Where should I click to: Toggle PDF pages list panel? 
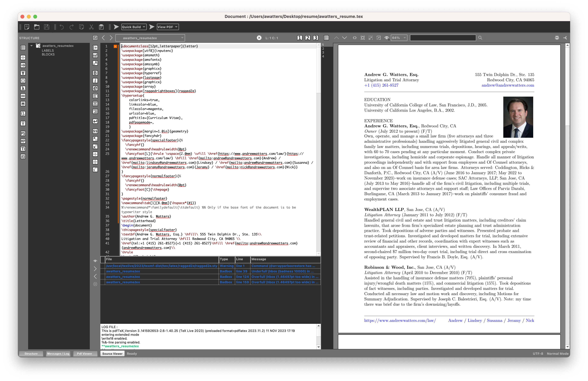pyautogui.click(x=326, y=38)
